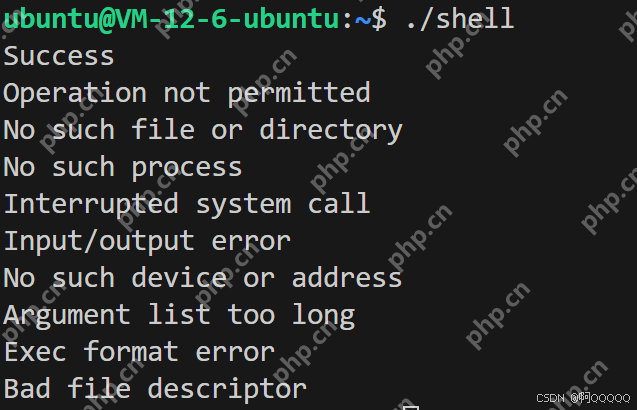637x410 pixels.
Task: Click the No such device or address line
Action: coord(203,278)
